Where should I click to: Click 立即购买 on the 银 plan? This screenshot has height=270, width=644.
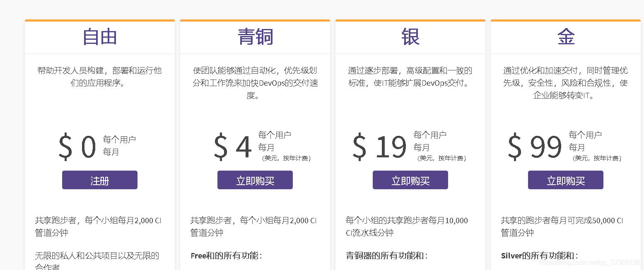click(x=410, y=180)
